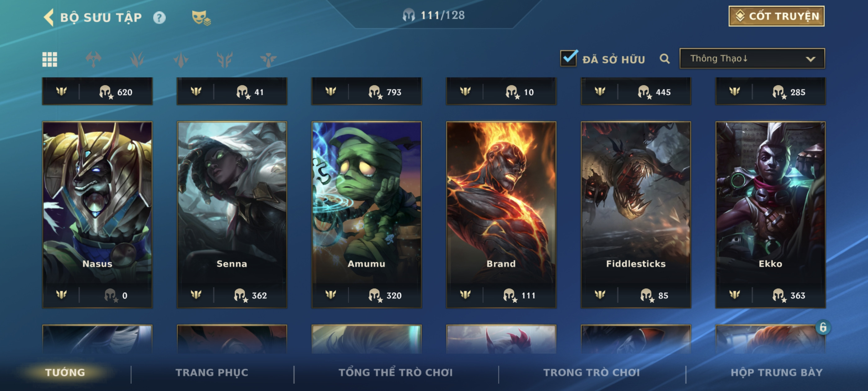The width and height of the screenshot is (868, 391).
Task: Select the Fiddlesticks champion card
Action: coord(635,214)
